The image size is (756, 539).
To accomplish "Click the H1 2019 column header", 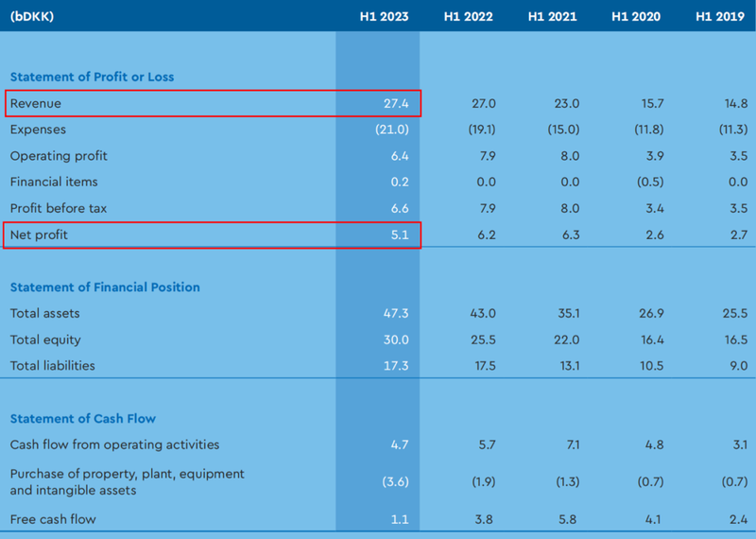I will [x=720, y=16].
